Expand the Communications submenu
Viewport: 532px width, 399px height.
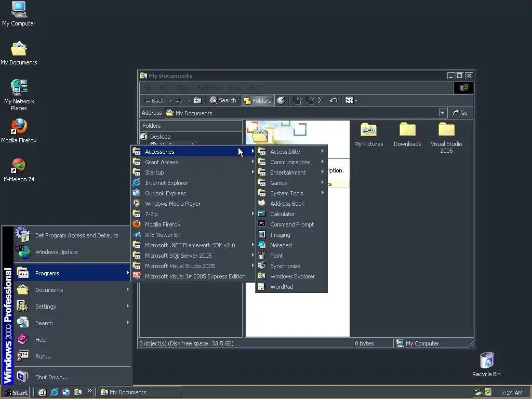291,162
